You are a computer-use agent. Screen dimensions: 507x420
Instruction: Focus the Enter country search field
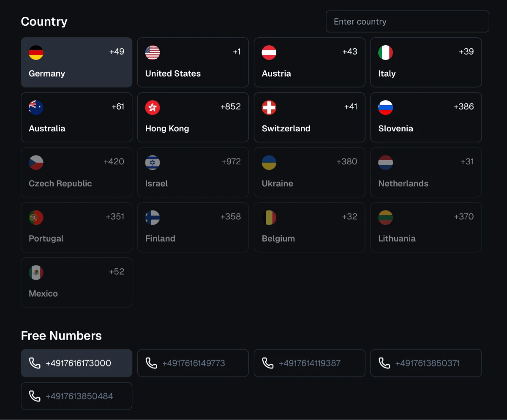coord(407,22)
